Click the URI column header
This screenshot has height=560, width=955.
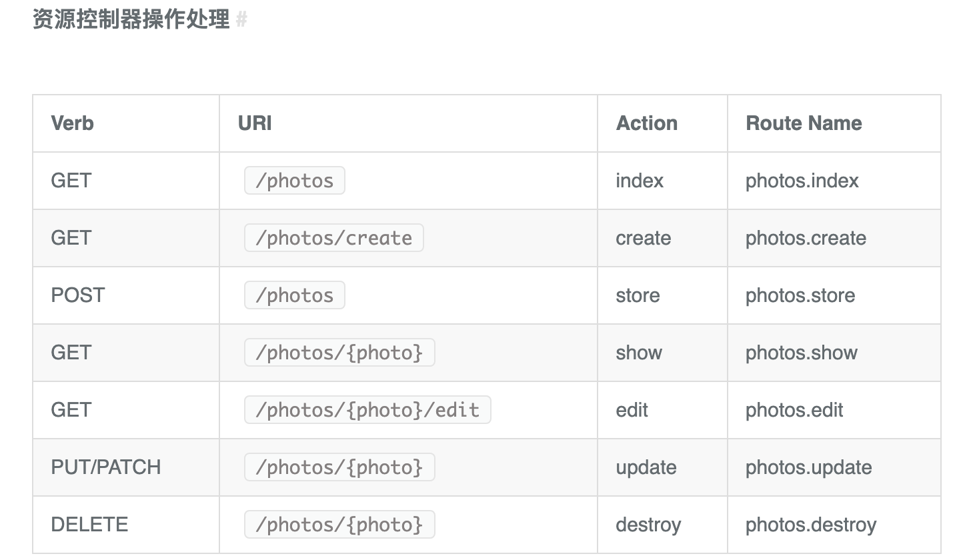click(x=255, y=123)
